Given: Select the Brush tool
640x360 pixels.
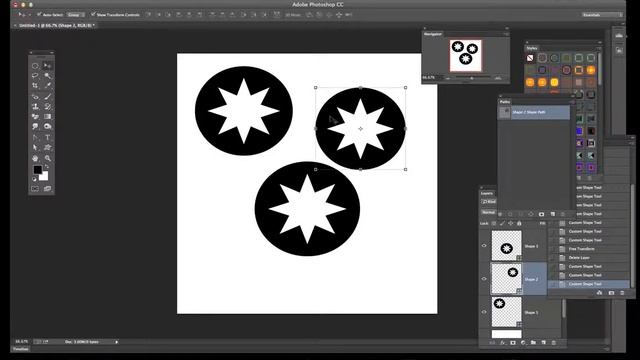Looking at the screenshot, I should pos(48,97).
